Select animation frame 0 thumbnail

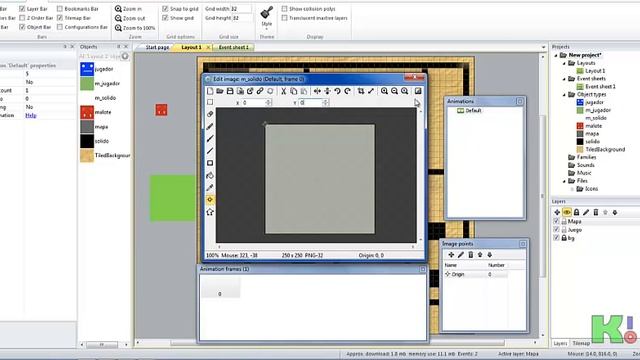click(x=220, y=288)
